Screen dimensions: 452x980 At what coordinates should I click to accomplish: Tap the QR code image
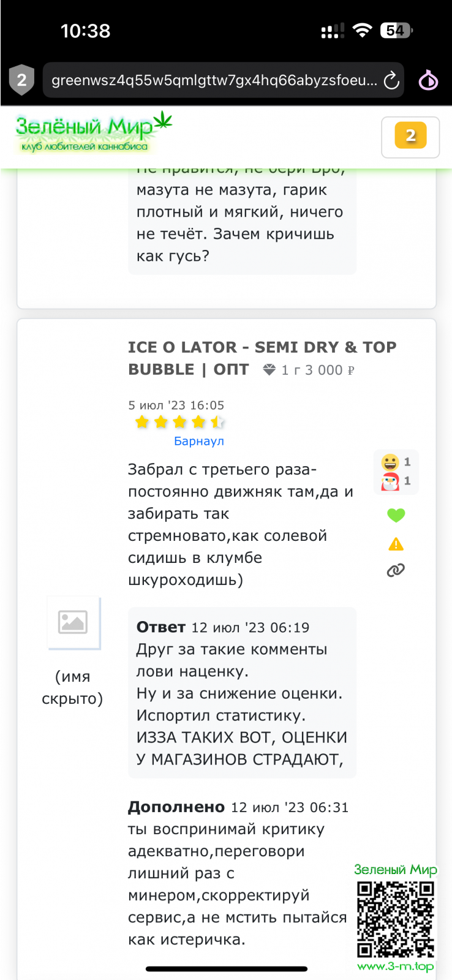click(396, 919)
